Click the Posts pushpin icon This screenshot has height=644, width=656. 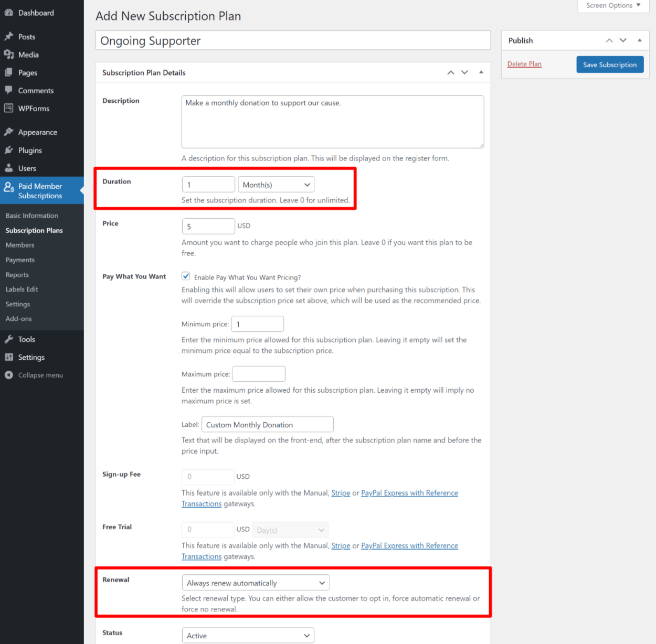point(9,37)
